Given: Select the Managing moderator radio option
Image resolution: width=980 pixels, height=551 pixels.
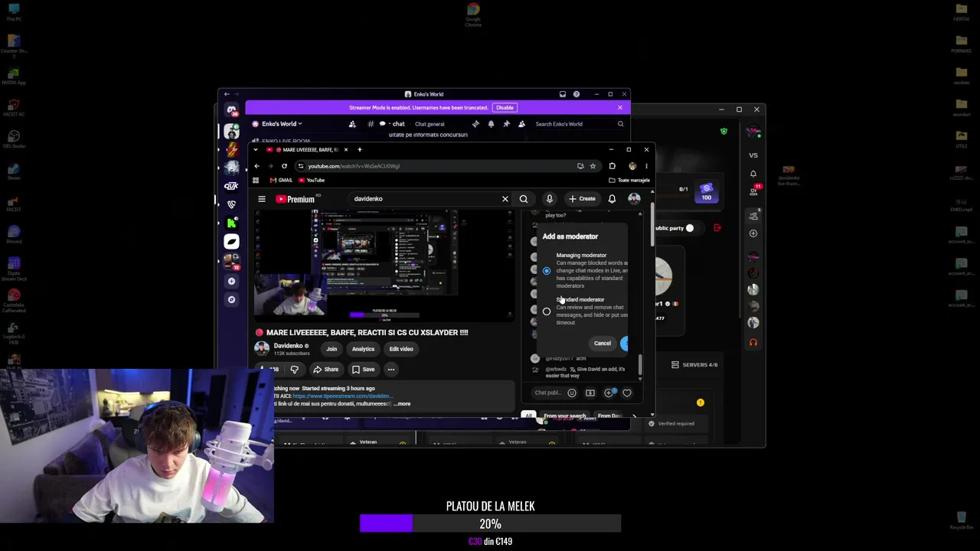Looking at the screenshot, I should pyautogui.click(x=546, y=271).
